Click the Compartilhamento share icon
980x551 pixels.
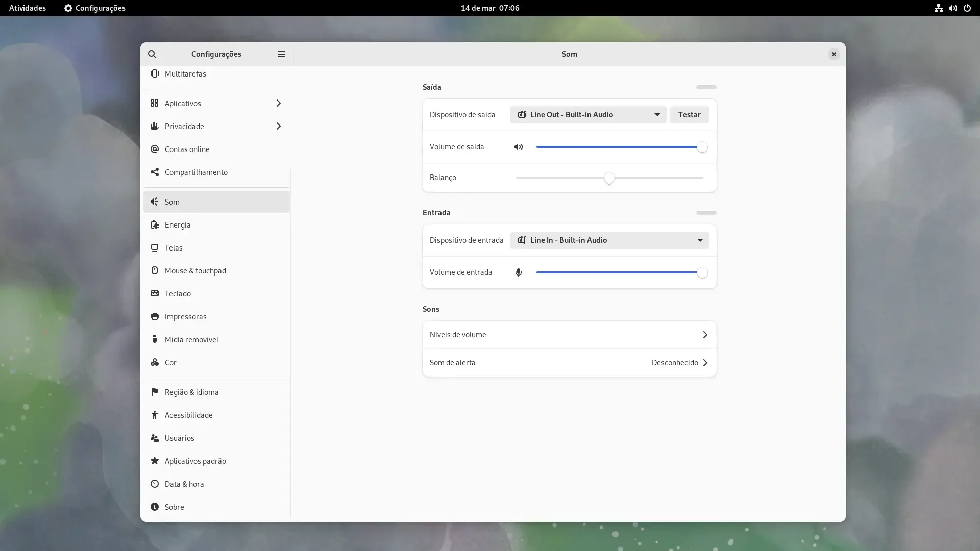coord(155,172)
